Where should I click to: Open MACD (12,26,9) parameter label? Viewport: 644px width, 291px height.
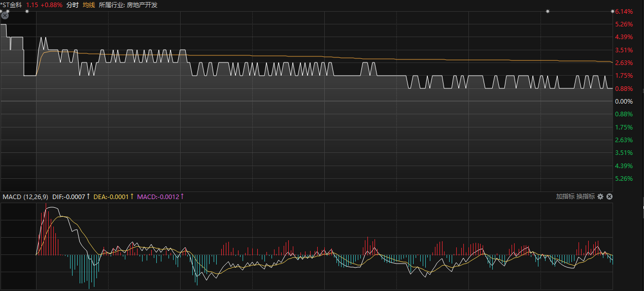(26, 197)
